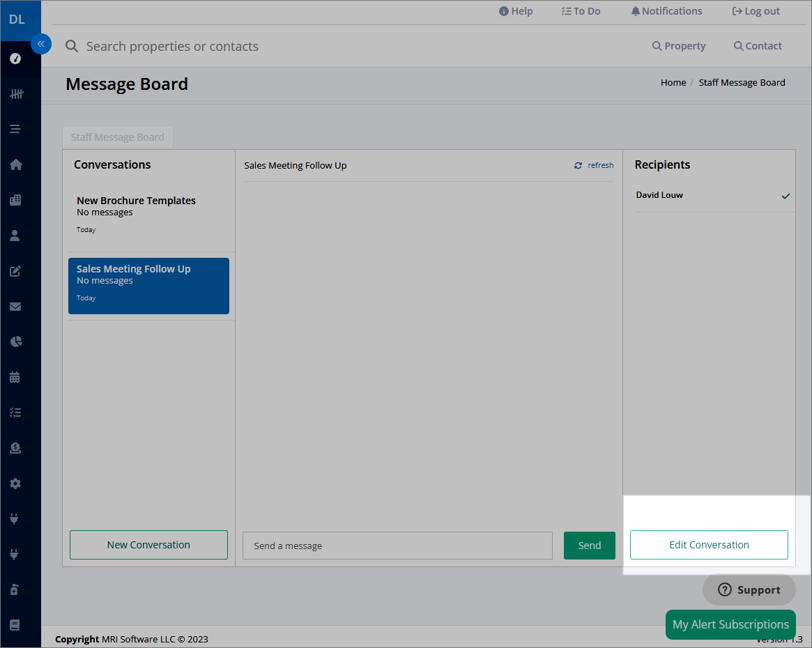Open the buildings icon in sidebar
This screenshot has width=812, height=648.
pos(15,200)
